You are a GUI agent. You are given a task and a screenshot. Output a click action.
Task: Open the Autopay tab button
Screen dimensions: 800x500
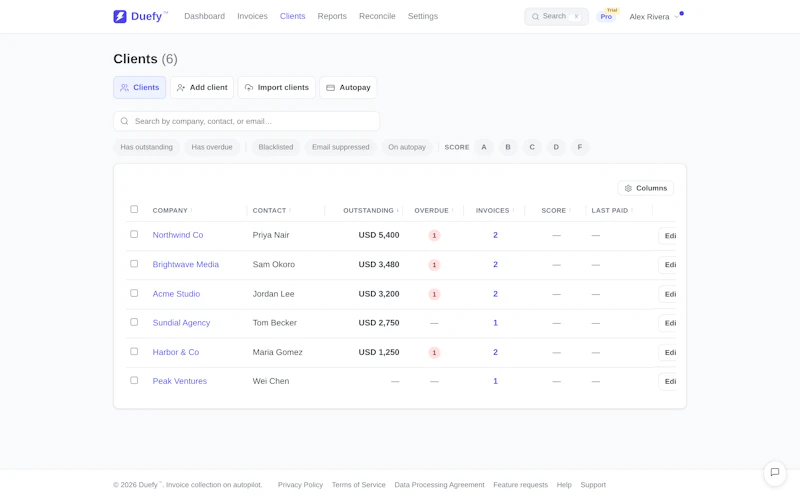point(348,87)
